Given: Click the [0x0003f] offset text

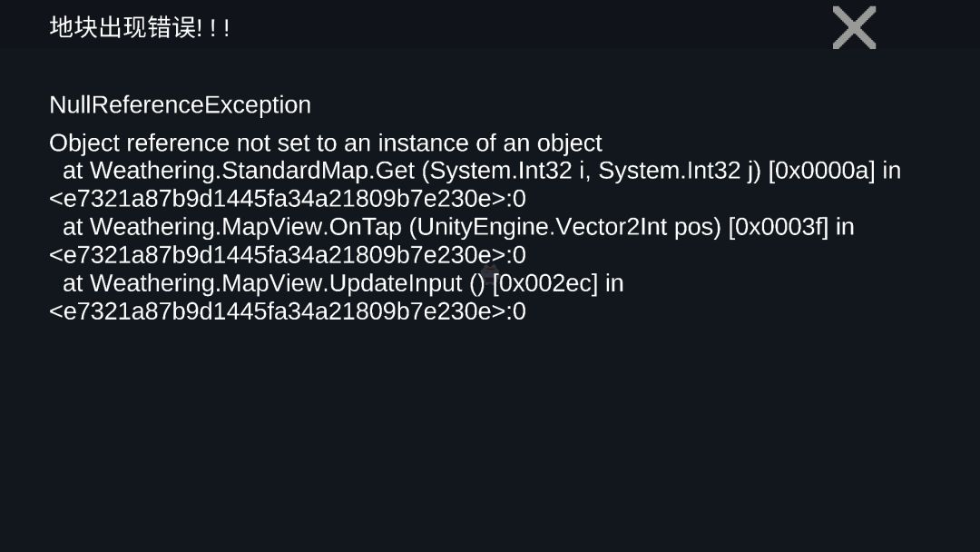Looking at the screenshot, I should pos(778,227).
